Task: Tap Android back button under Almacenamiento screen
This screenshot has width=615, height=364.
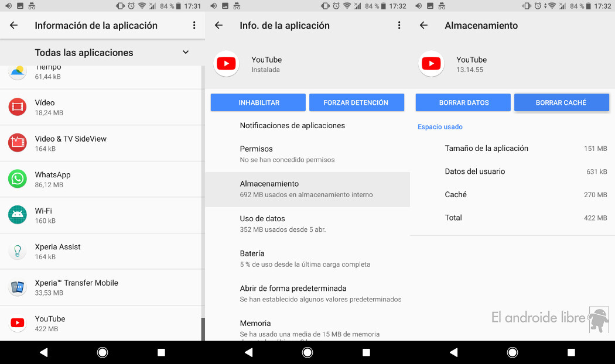Action: [454, 353]
